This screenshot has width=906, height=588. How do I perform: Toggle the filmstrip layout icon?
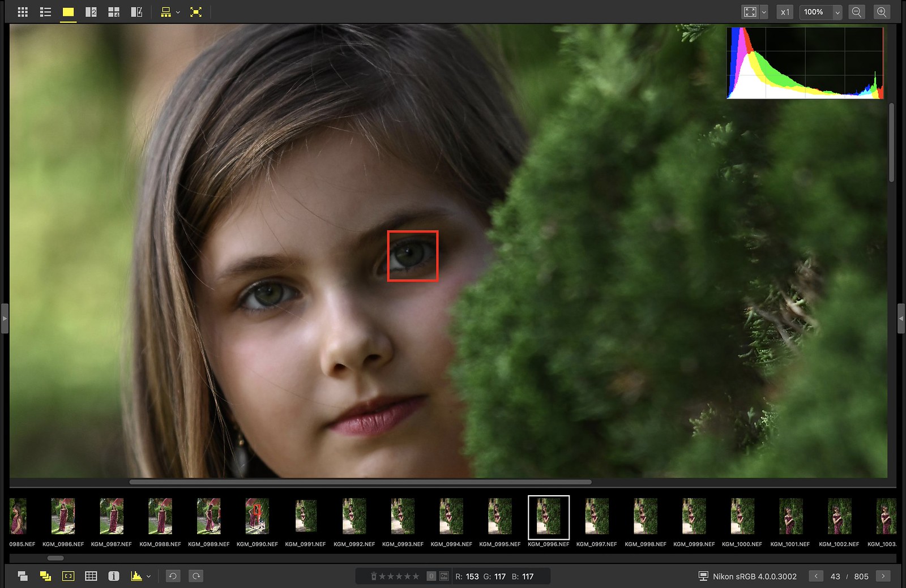click(x=166, y=12)
